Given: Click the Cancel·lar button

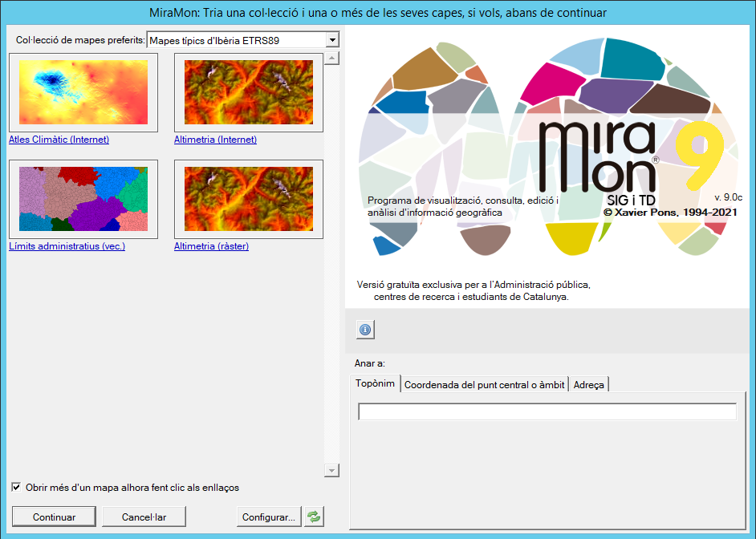Looking at the screenshot, I should (x=144, y=517).
